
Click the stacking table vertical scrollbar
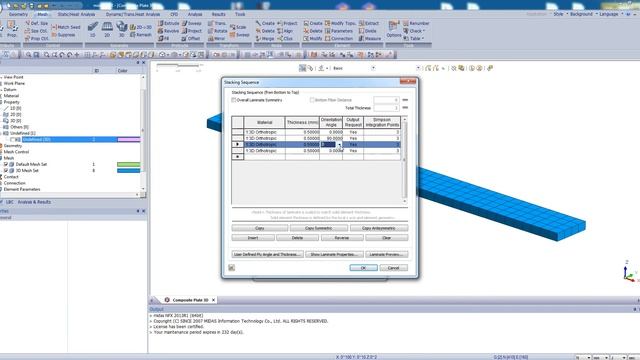click(404, 160)
